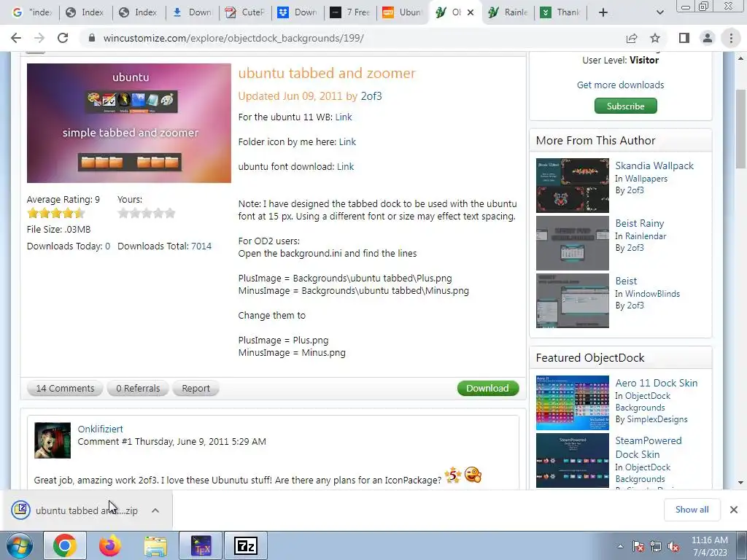Open Get more downloads link
The width and height of the screenshot is (747, 560).
[x=620, y=85]
